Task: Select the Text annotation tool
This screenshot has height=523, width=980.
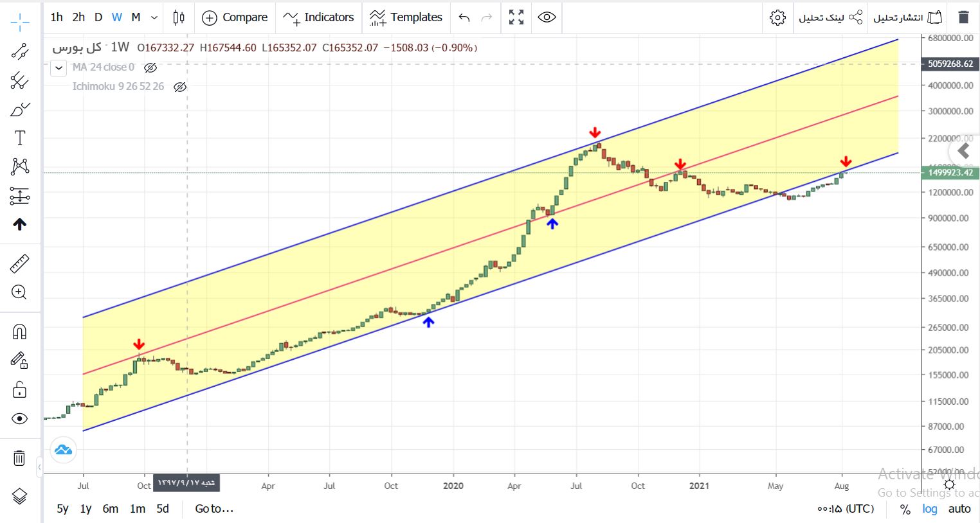Action: point(20,137)
